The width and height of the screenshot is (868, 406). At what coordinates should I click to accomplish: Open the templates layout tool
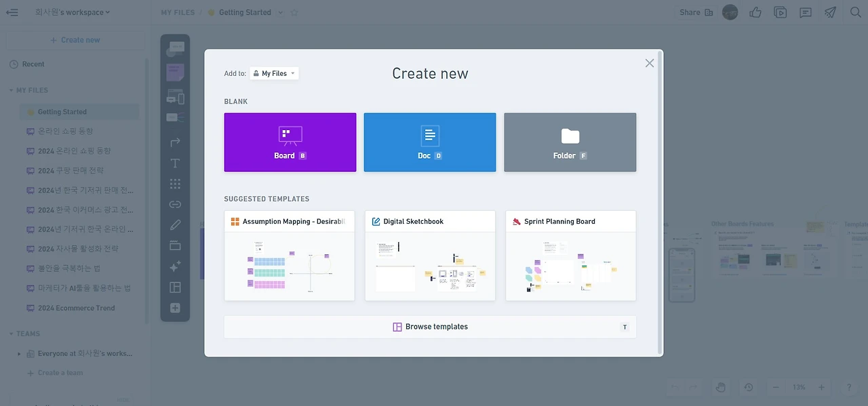pos(175,287)
